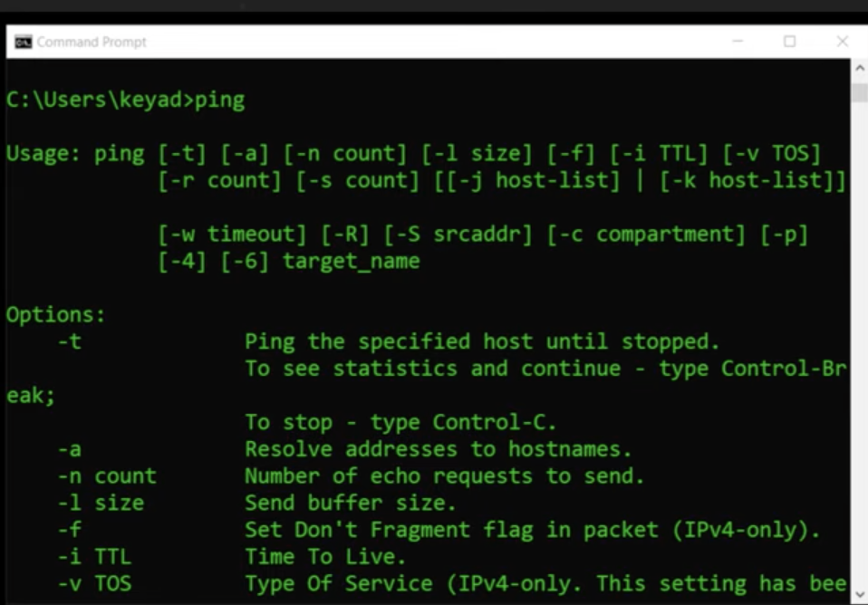Click '[-r count]' in the usage text
The width and height of the screenshot is (868, 605).
tap(220, 180)
